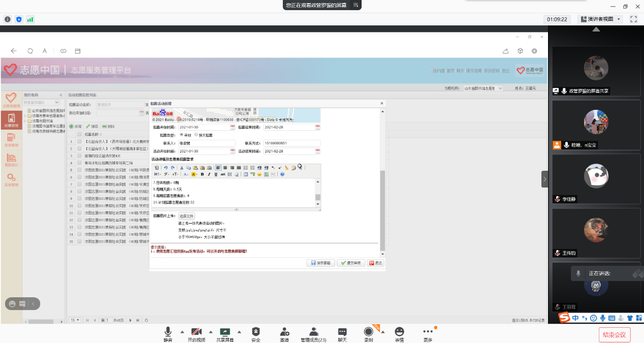Check the box for 青岛计划云招聘 row
The image size is (644, 343).
79,163
